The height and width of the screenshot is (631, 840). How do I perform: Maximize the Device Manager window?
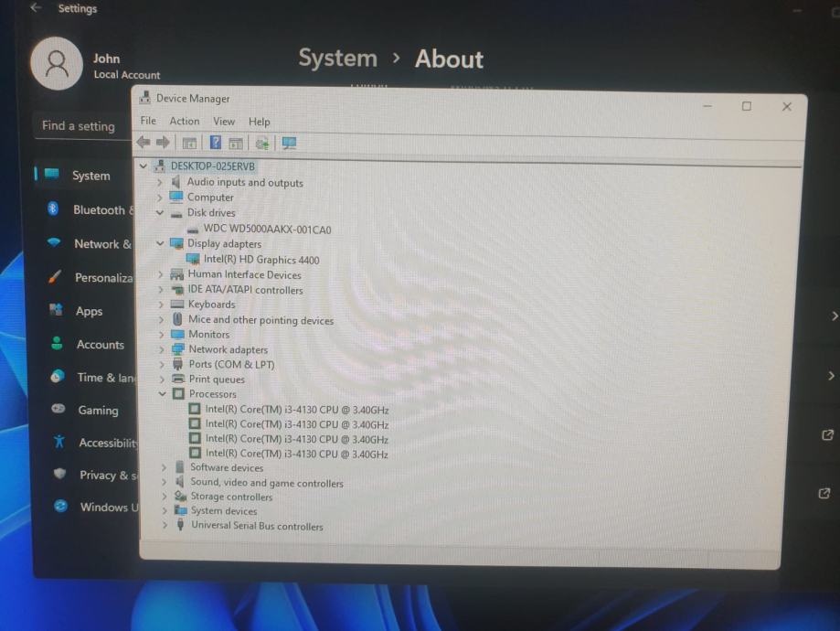coord(746,106)
